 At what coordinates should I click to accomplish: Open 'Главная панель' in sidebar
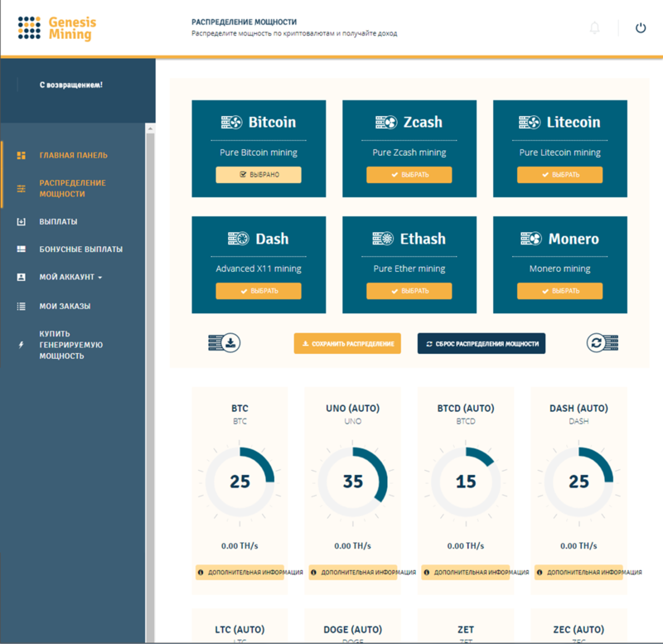click(73, 155)
